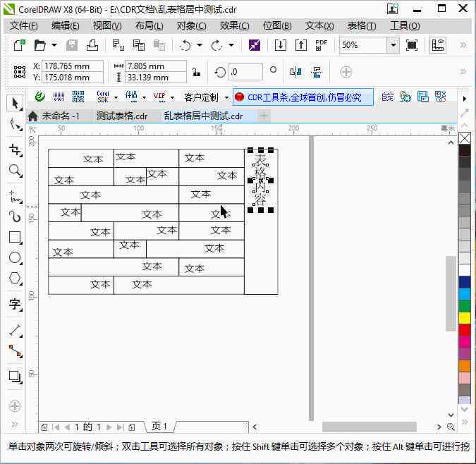Click the Full-screen preview icon
Viewport: 476px width, 464px height.
412,45
